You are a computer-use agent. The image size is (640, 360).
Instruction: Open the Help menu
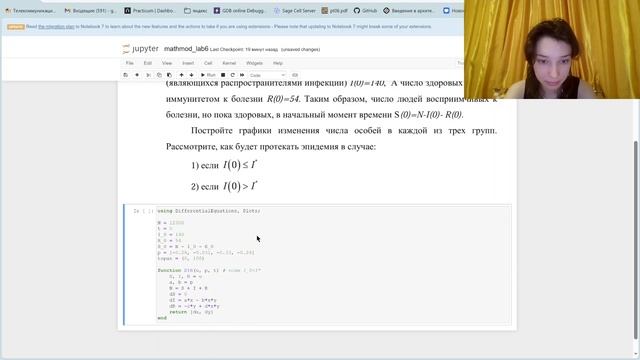[278, 63]
